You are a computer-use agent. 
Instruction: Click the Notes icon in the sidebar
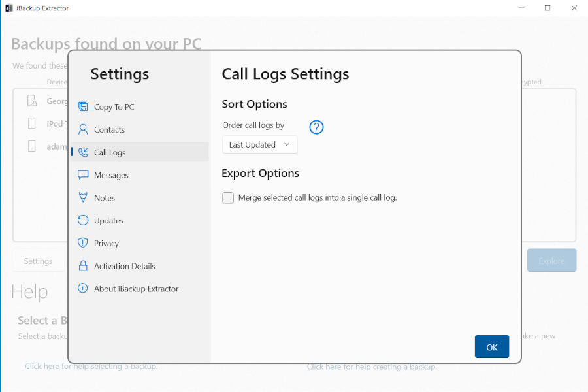[83, 197]
